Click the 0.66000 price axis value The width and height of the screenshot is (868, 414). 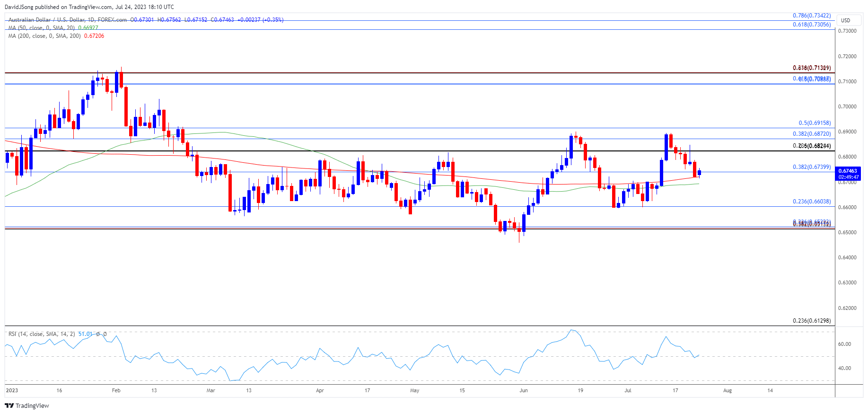coord(847,207)
